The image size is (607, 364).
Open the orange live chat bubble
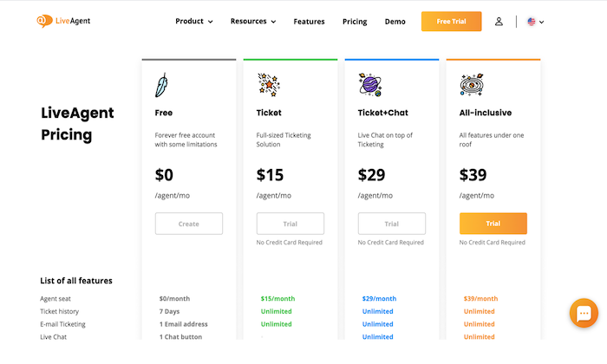(584, 313)
